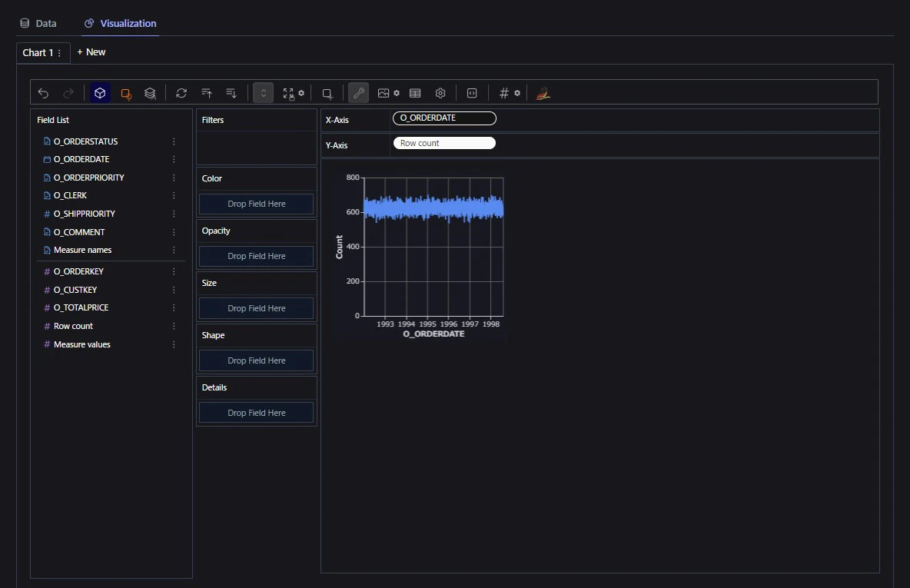Open the code export icon

(x=472, y=93)
